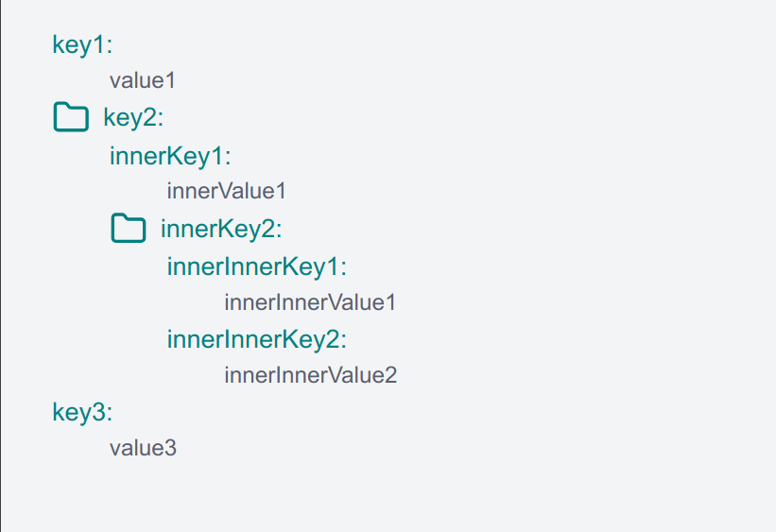Pick the last value in the tree
Image resolution: width=776 pixels, height=532 pixels.
pos(143,448)
